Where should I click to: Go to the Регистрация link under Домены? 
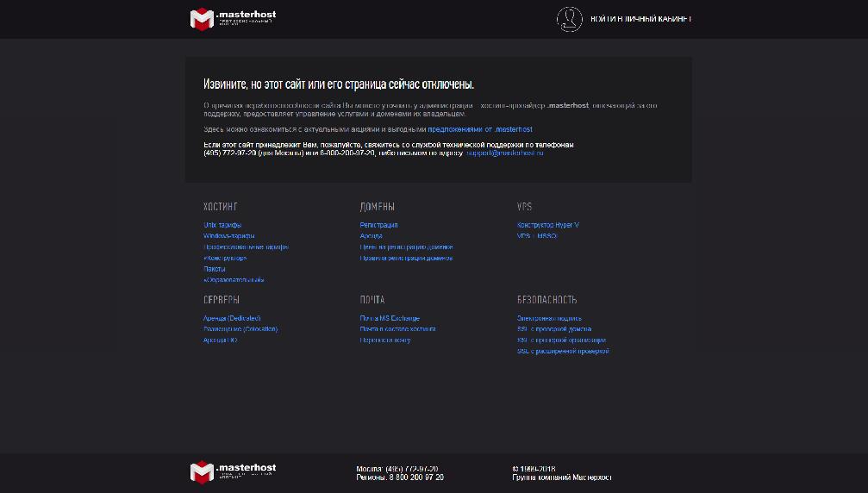pos(378,225)
